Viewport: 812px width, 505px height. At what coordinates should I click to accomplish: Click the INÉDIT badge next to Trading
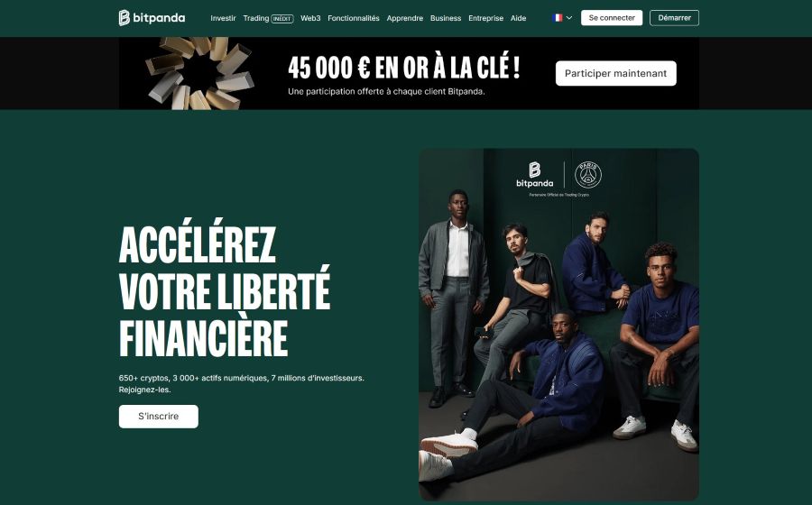coord(282,19)
